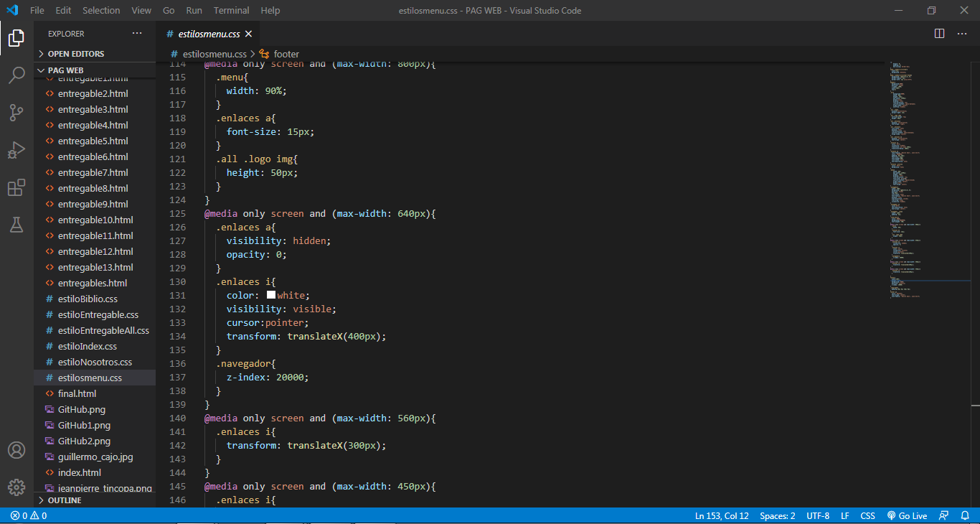
Task: Click the VS Code logo icon
Action: pyautogui.click(x=12, y=11)
